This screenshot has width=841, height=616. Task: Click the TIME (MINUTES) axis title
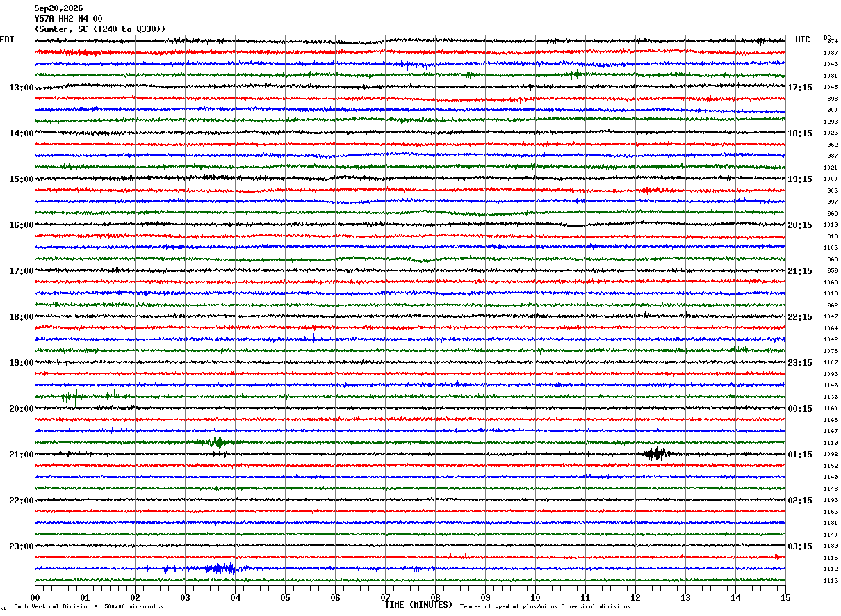[x=418, y=605]
